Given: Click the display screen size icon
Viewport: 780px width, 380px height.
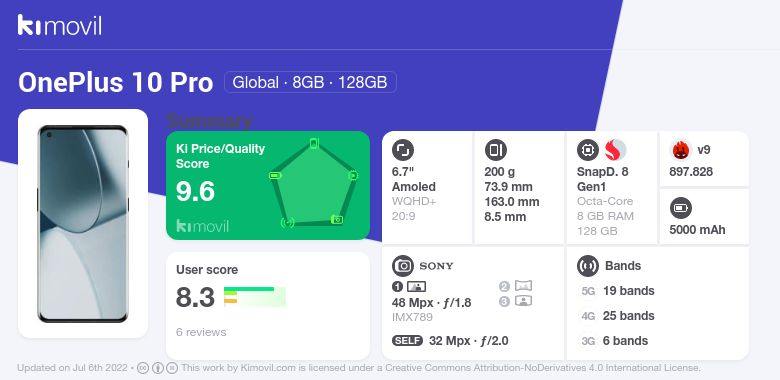Looking at the screenshot, I should [403, 150].
